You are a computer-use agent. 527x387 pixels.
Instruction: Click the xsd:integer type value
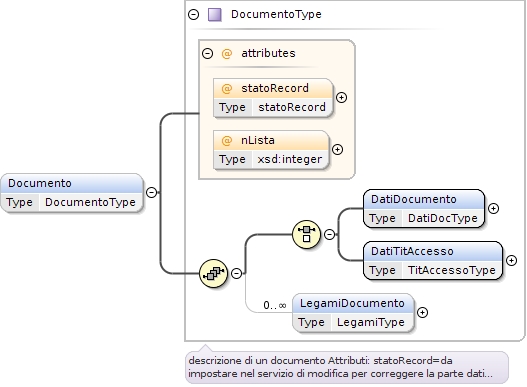290,159
